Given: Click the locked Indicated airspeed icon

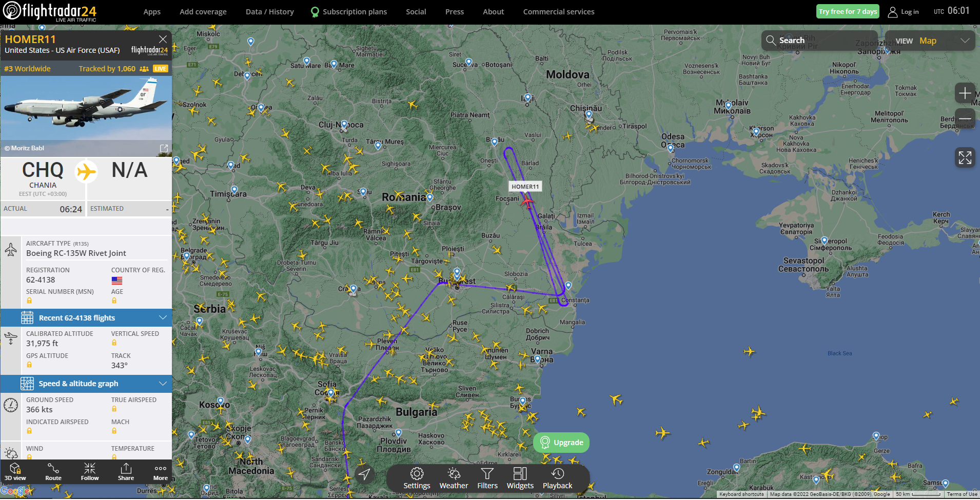Looking at the screenshot, I should point(29,431).
